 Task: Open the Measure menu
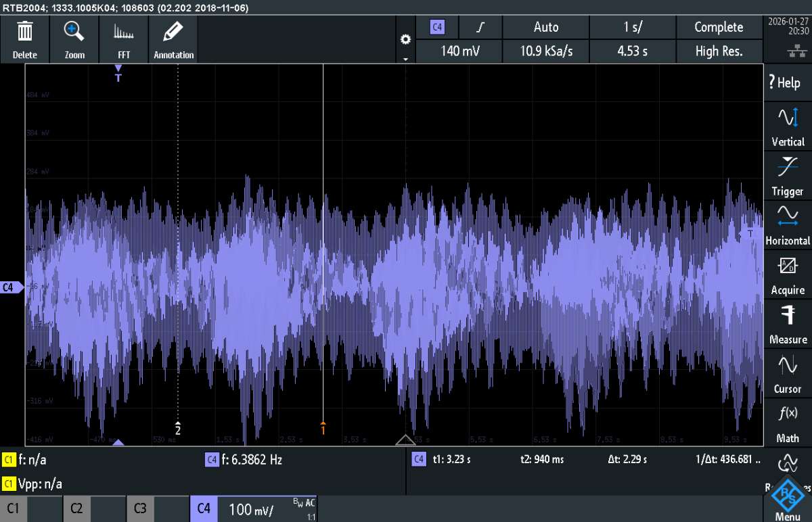[x=788, y=323]
